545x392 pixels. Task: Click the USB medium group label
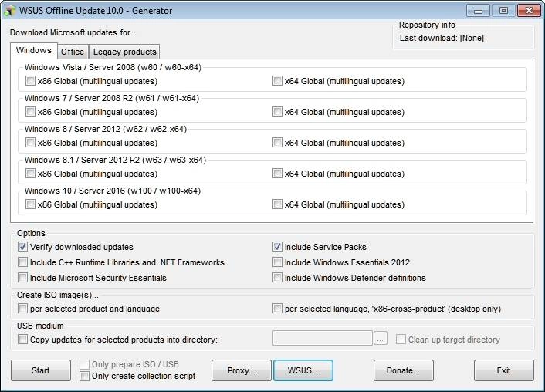(40, 326)
